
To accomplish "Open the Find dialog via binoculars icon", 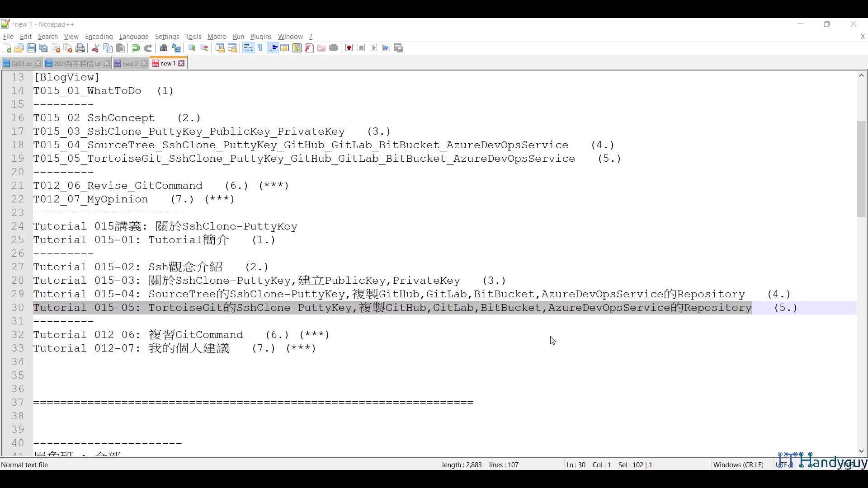I will pyautogui.click(x=163, y=48).
